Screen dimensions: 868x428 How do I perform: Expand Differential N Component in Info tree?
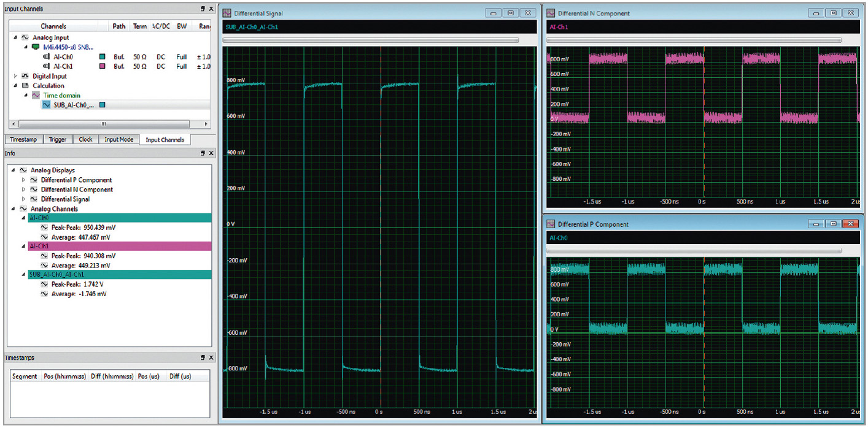pos(25,189)
